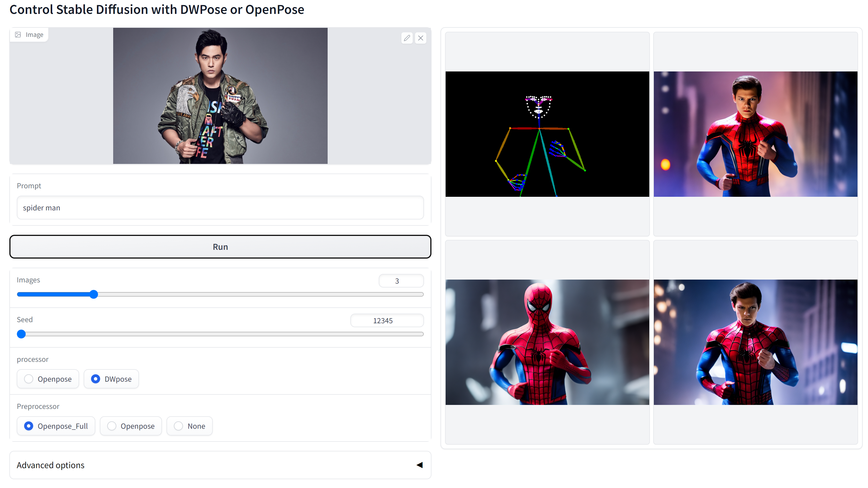This screenshot has height=488, width=868.
Task: Click the Image label icon
Action: [x=18, y=35]
